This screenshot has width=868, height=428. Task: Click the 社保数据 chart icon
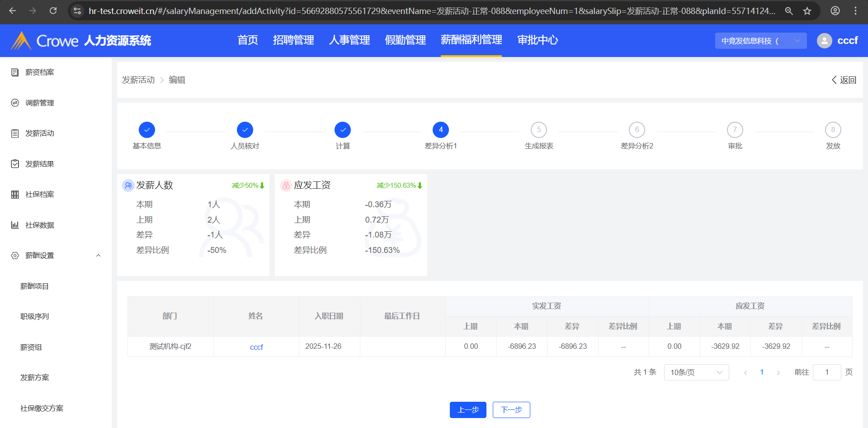coord(15,225)
